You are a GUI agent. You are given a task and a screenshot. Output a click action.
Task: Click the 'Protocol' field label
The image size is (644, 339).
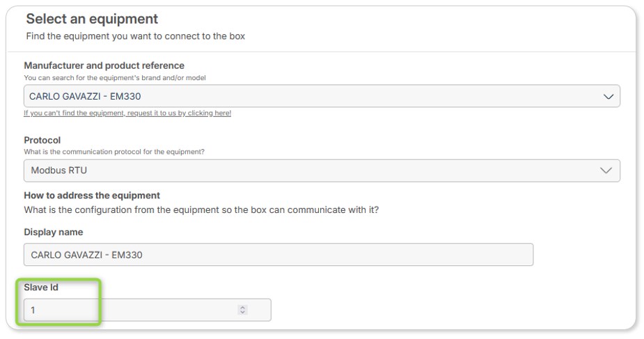point(42,140)
